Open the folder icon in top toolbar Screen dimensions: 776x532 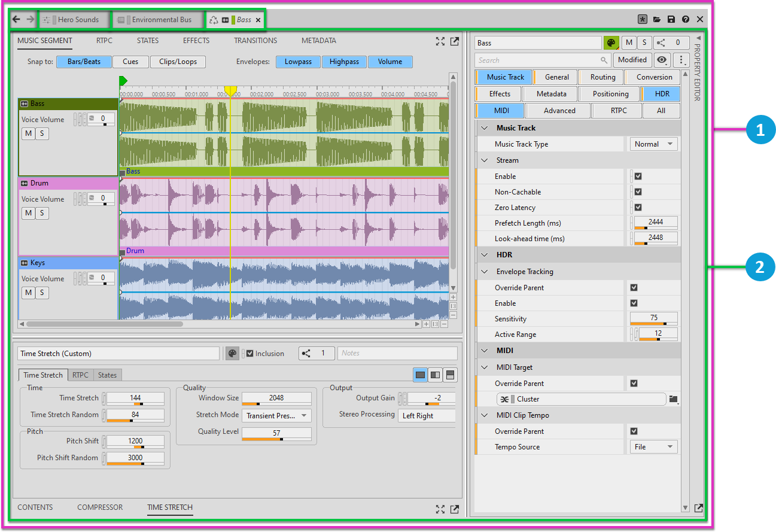coord(657,20)
